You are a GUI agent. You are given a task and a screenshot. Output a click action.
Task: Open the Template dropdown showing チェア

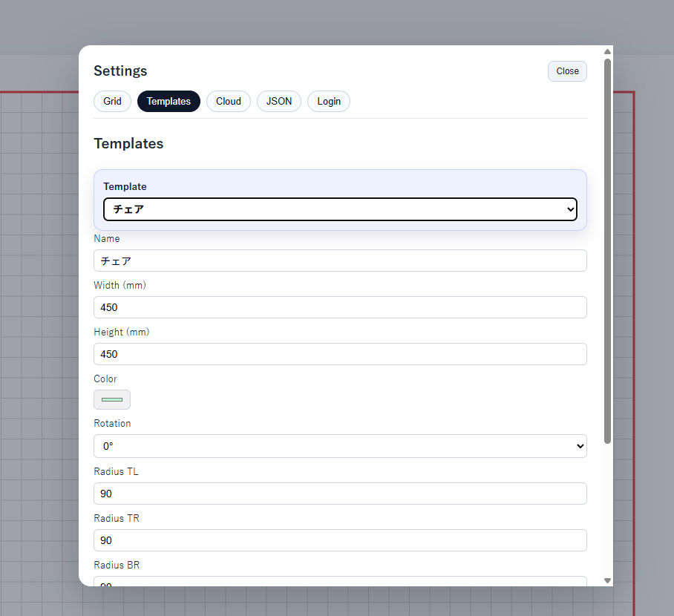pos(340,209)
